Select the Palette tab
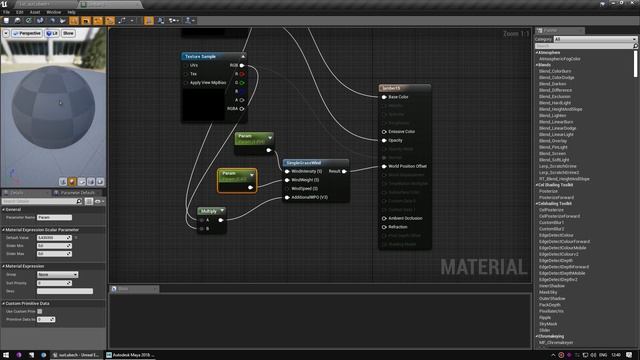This screenshot has height=360, width=640. coord(559,31)
